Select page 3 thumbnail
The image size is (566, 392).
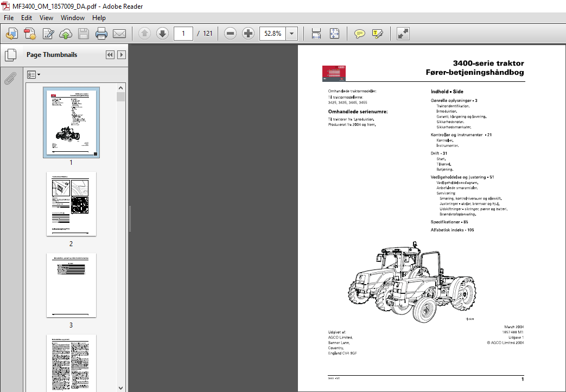point(71,285)
